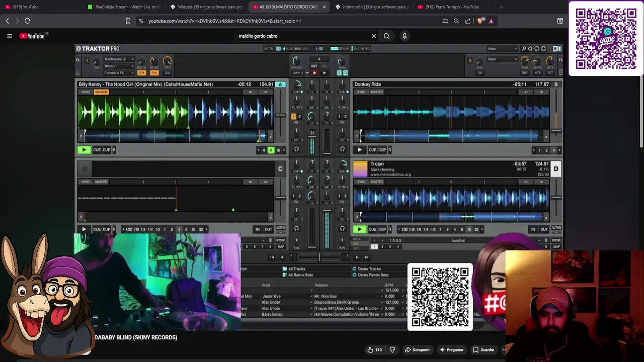The image size is (644, 362).
Task: Toggle ACTIVE loop on deck C
Action: pyautogui.click(x=281, y=228)
